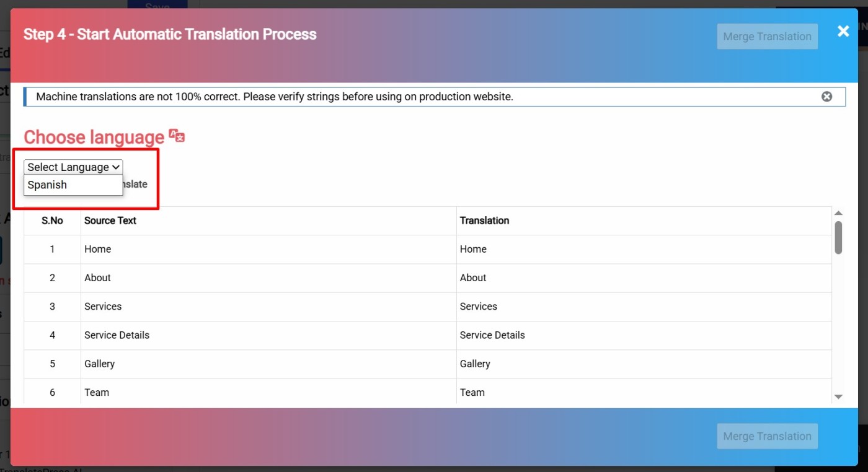
Task: Click row number 3 in the table
Action: pos(52,307)
